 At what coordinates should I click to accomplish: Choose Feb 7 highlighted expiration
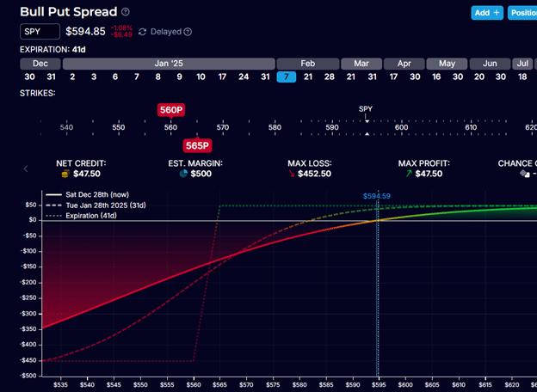(x=287, y=77)
